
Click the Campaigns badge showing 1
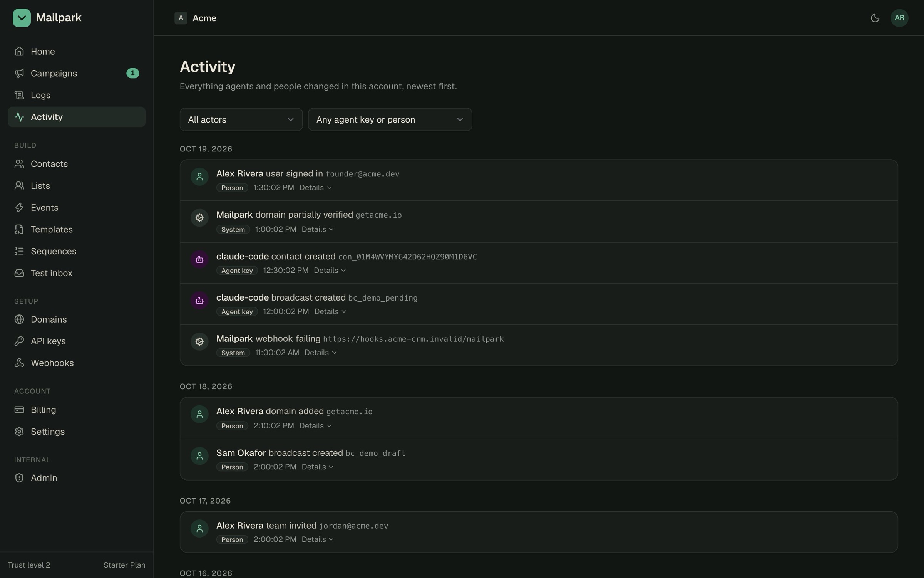pos(133,73)
